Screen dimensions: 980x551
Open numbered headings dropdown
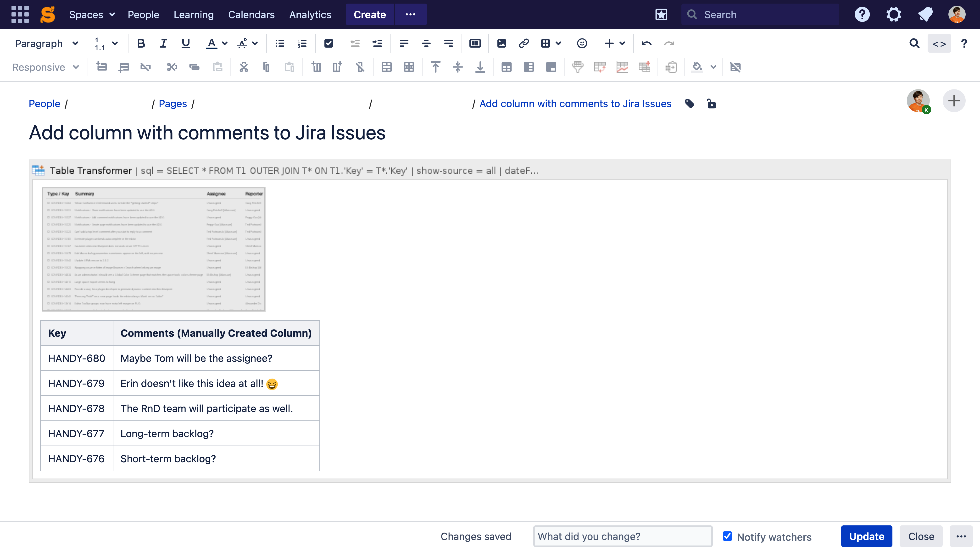pos(106,43)
